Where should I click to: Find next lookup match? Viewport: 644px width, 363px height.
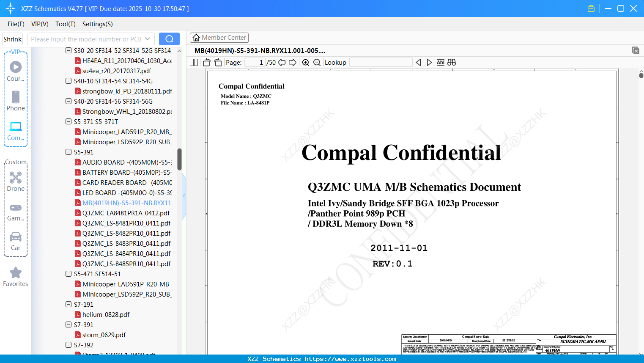pyautogui.click(x=429, y=63)
